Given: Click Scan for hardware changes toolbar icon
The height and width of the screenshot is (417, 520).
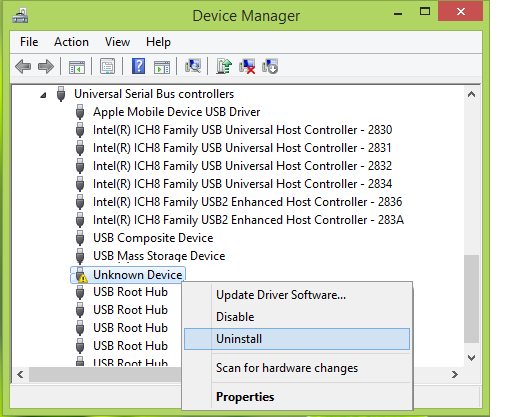Looking at the screenshot, I should click(x=193, y=66).
